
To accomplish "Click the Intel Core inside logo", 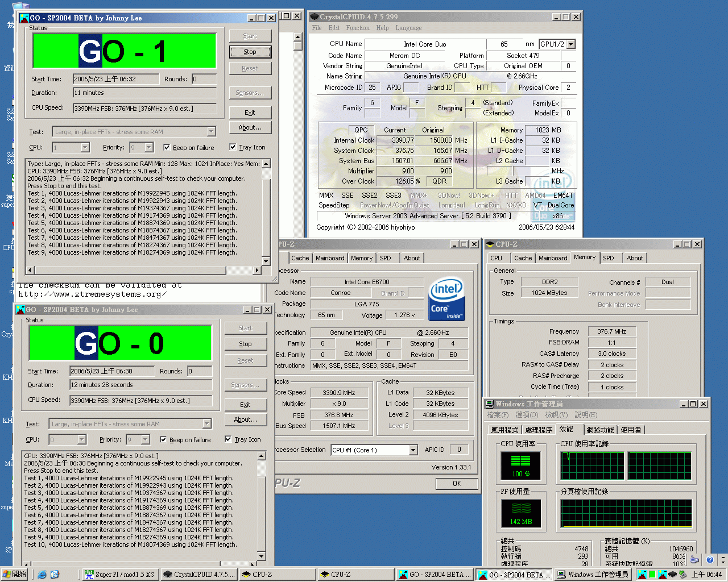I will [446, 298].
